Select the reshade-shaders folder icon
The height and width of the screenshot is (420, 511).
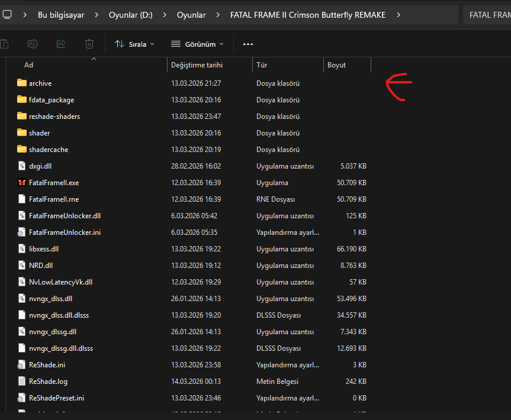tap(22, 116)
